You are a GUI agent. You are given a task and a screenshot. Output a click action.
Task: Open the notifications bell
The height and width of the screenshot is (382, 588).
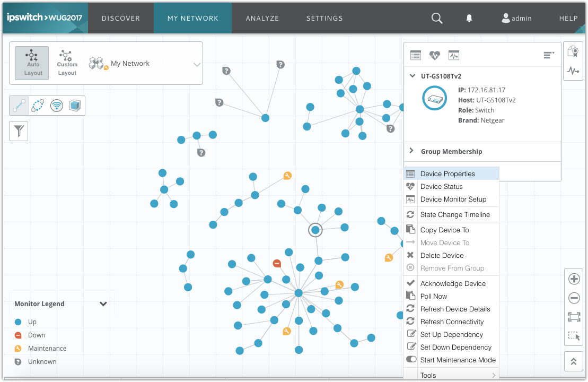pyautogui.click(x=469, y=18)
